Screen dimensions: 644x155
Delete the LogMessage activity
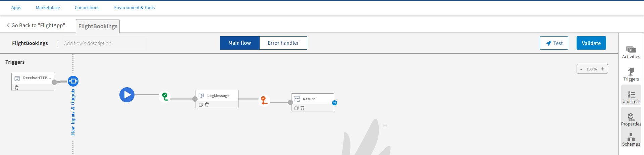point(207,105)
